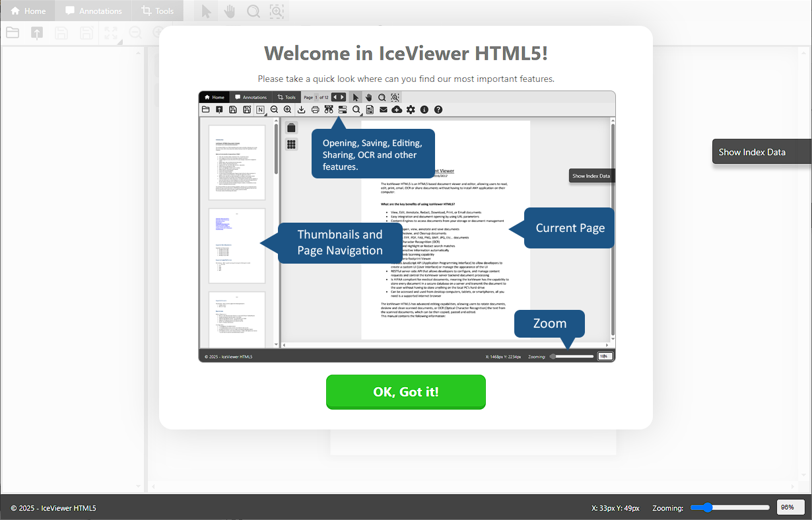812x520 pixels.
Task: Open the Home tab
Action: point(28,11)
